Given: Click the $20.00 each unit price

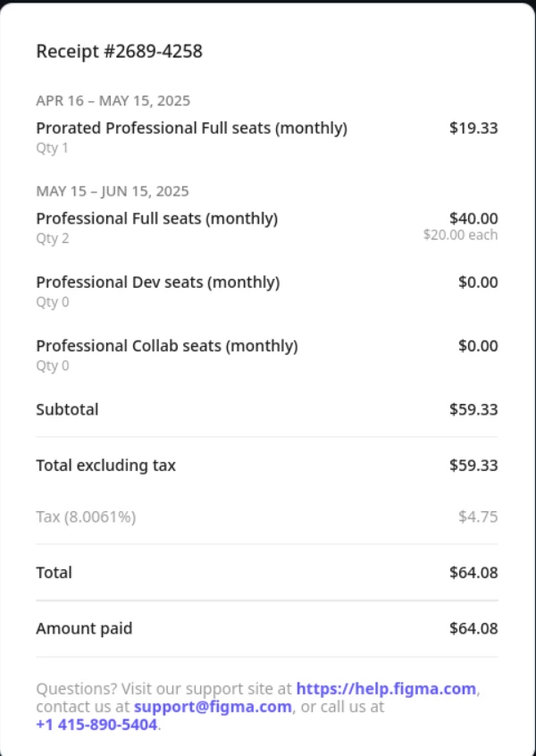Looking at the screenshot, I should click(460, 235).
